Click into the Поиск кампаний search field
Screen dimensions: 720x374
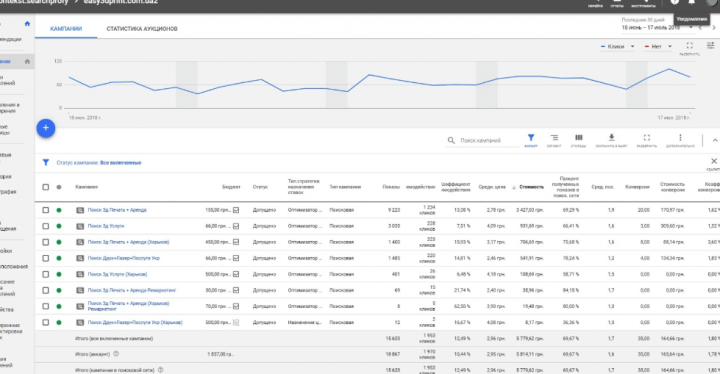click(488, 141)
